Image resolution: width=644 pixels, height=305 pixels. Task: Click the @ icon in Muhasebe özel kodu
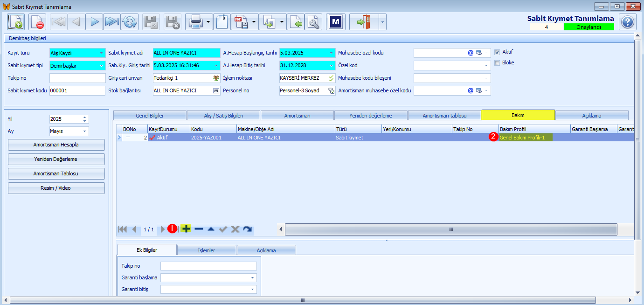click(471, 53)
